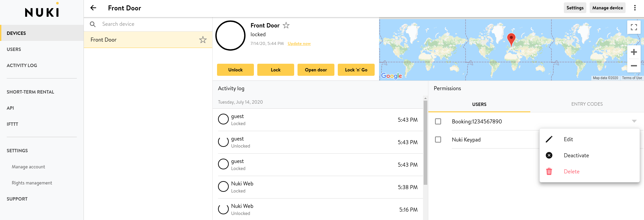The image size is (644, 220).
Task: Click the Booking:1234567890 user name
Action: click(477, 121)
